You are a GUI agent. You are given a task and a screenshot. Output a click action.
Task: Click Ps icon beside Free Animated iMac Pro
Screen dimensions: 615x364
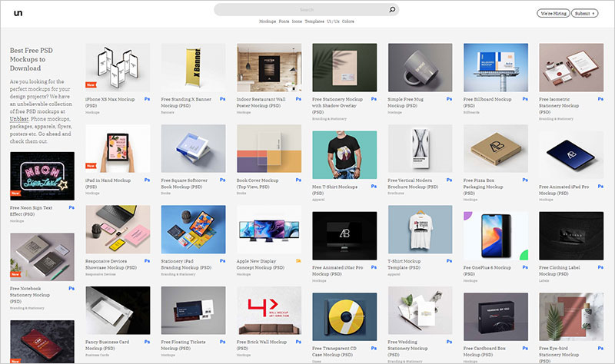(374, 267)
